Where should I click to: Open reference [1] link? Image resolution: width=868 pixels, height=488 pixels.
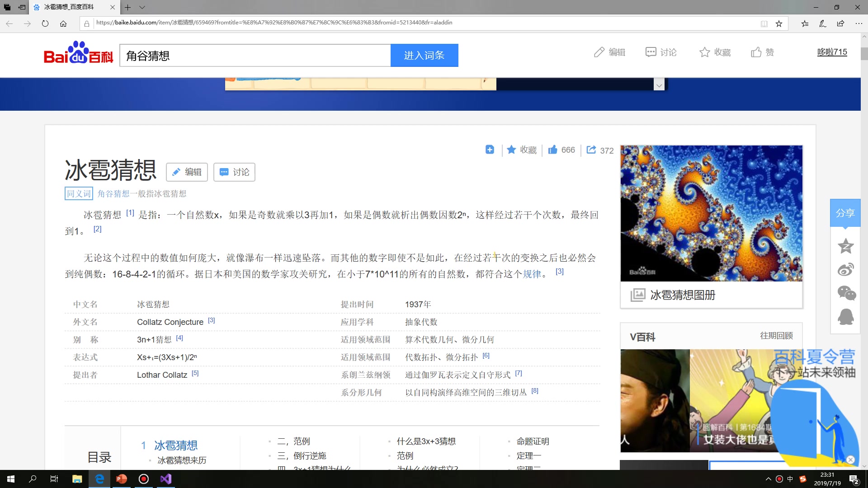point(130,213)
